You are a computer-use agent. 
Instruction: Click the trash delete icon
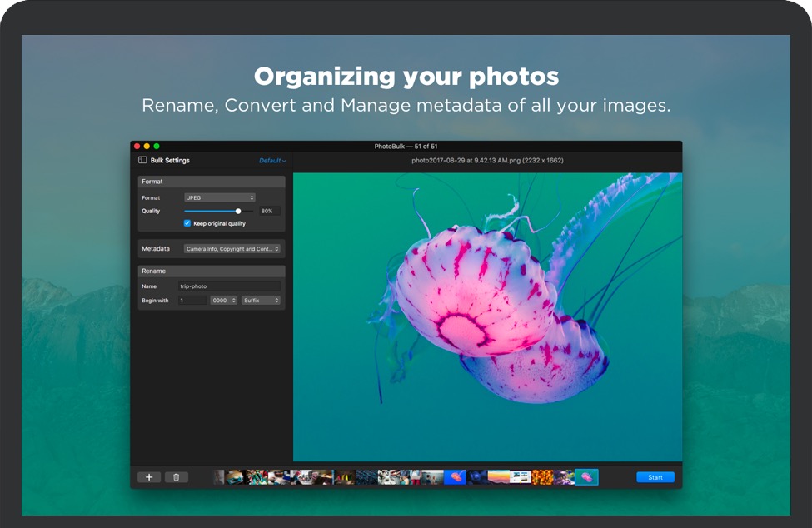(x=177, y=477)
